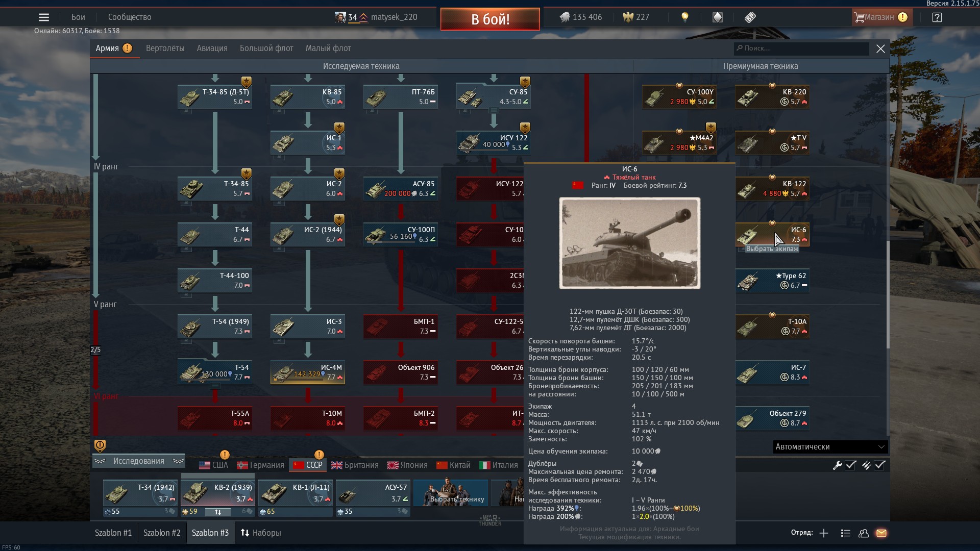Select the premium Объект 279 card
The height and width of the screenshot is (551, 980).
[772, 418]
